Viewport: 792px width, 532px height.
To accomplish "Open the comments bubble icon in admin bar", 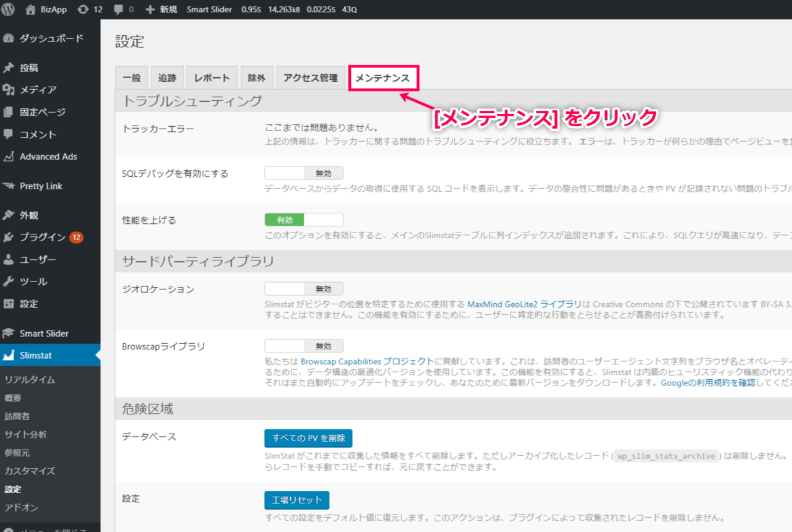I will pos(119,9).
